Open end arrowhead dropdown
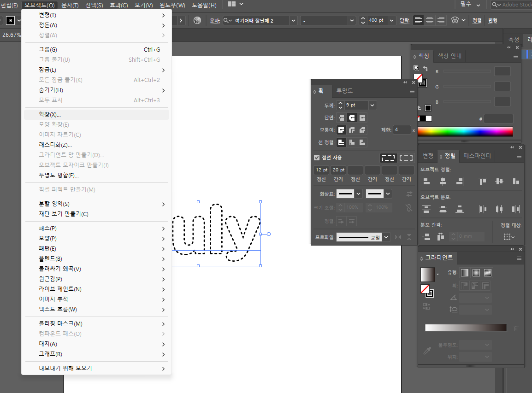Screen dimensions: 532x393 pos(388,194)
